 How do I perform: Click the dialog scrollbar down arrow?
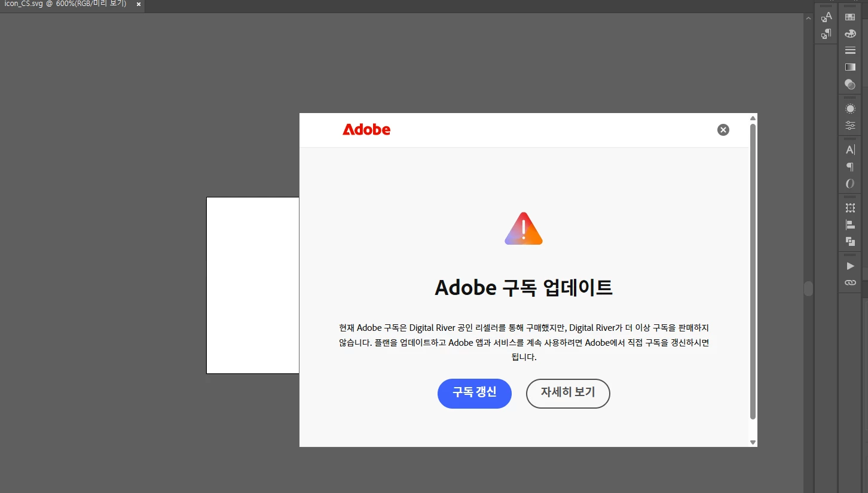753,442
